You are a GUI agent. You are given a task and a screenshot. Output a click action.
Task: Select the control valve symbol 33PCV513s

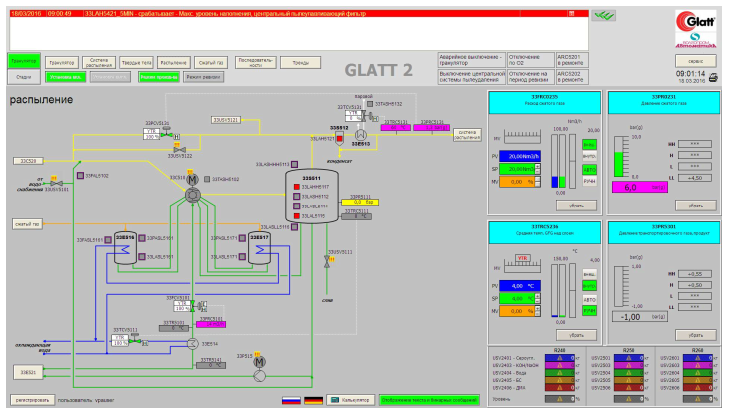(x=166, y=134)
